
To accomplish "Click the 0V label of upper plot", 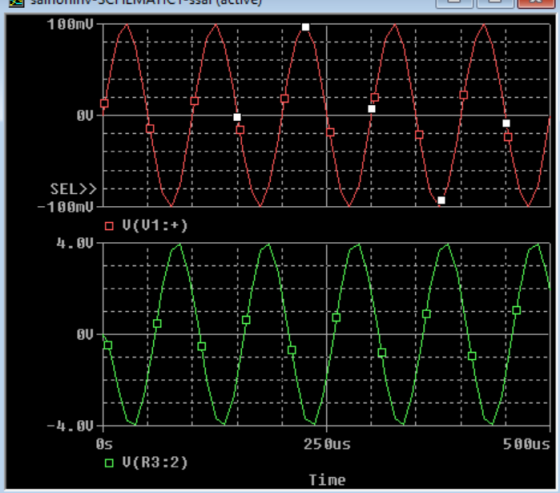I will [85, 115].
